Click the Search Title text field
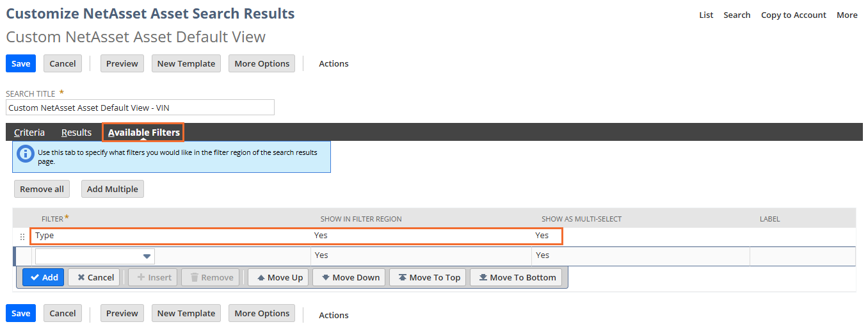The width and height of the screenshot is (868, 331). click(x=140, y=108)
